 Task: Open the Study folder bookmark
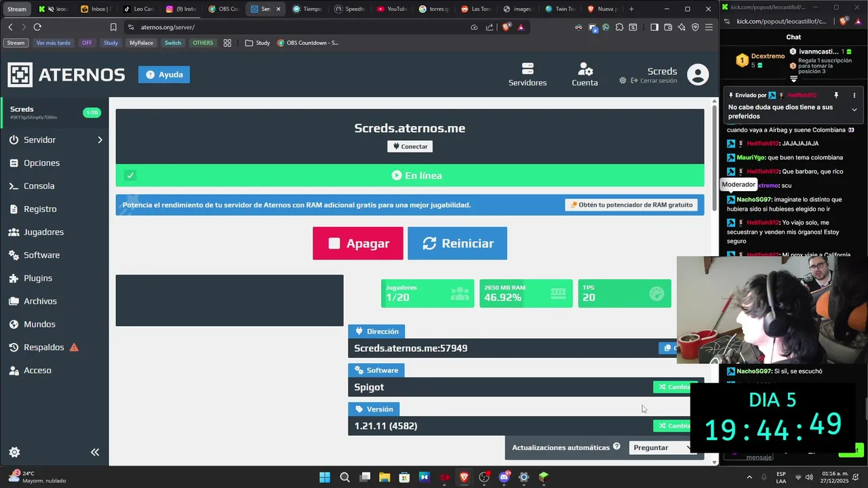[258, 43]
